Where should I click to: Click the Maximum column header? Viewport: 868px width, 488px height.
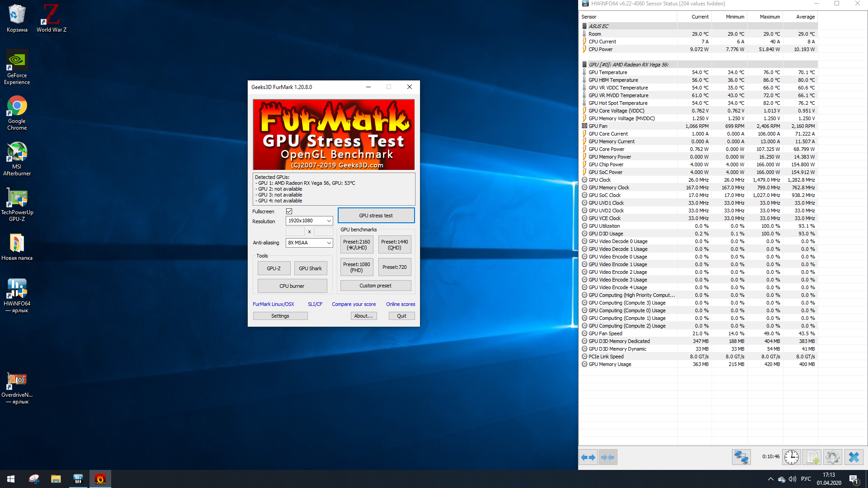tap(769, 17)
